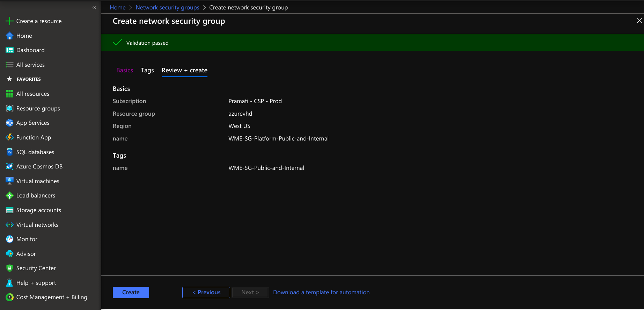
Task: Click Download a template for automation link
Action: [321, 293]
